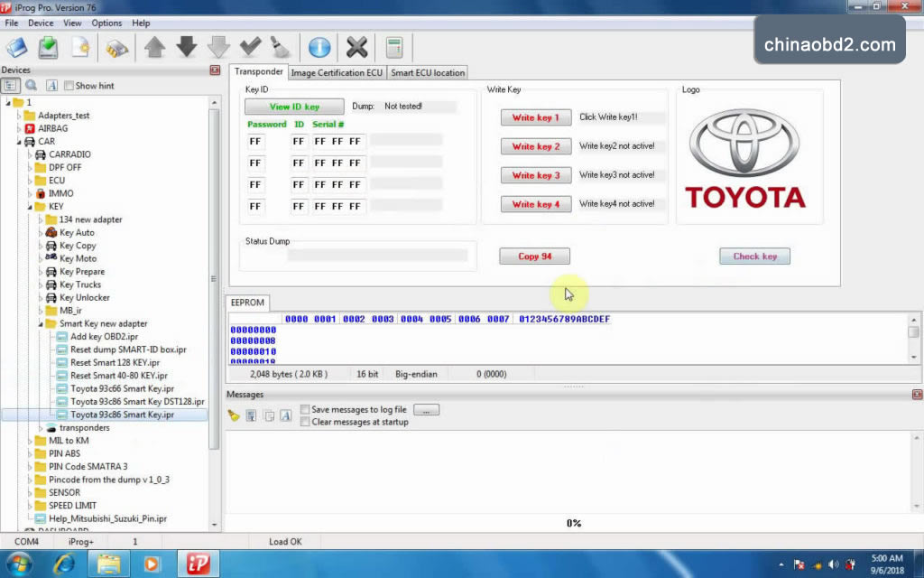Click the checkmark verify toolbar icon

click(x=251, y=47)
